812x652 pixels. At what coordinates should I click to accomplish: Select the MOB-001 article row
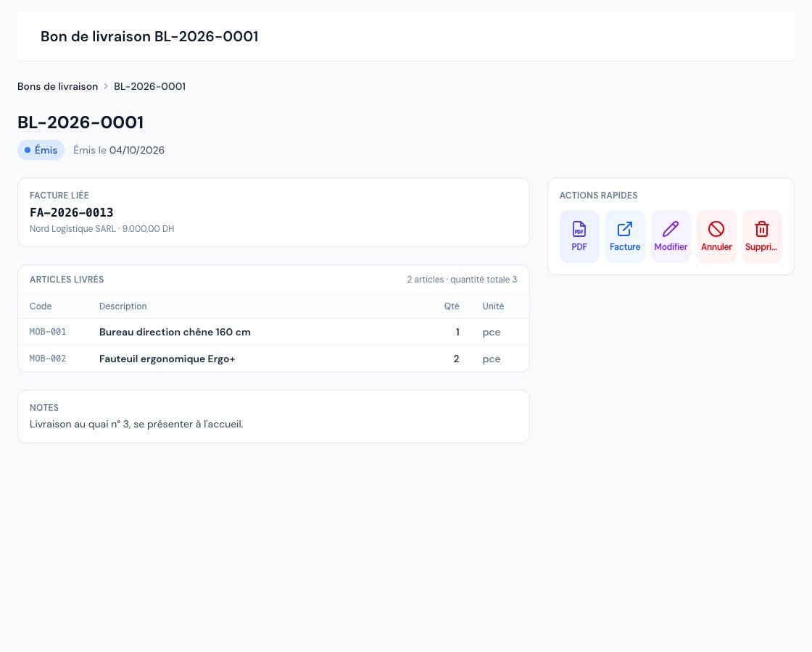click(x=273, y=332)
